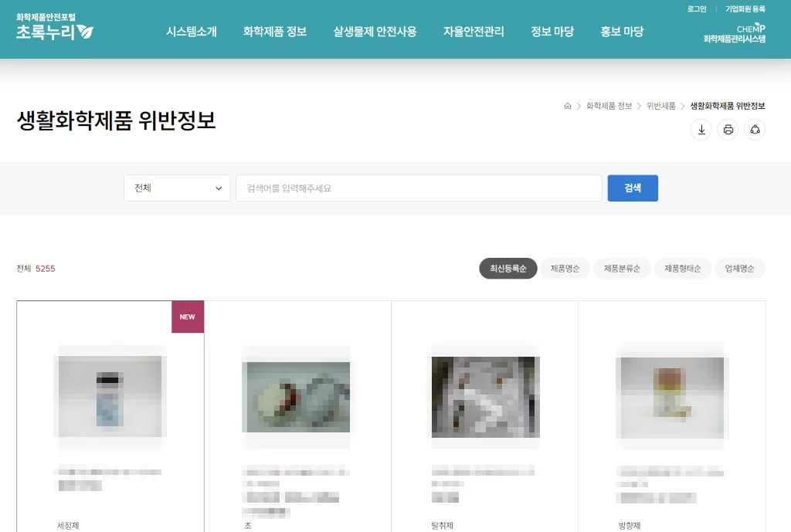Click the 초록누리 logo

(54, 28)
